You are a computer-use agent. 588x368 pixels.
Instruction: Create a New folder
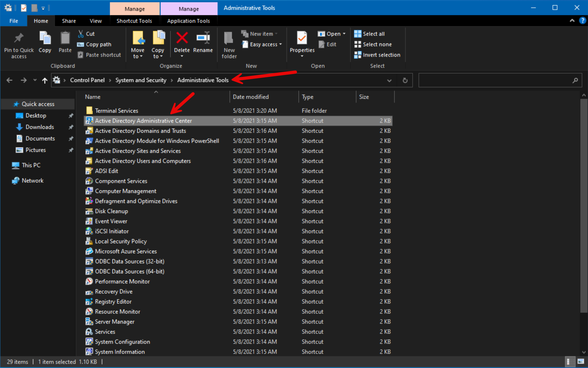228,44
